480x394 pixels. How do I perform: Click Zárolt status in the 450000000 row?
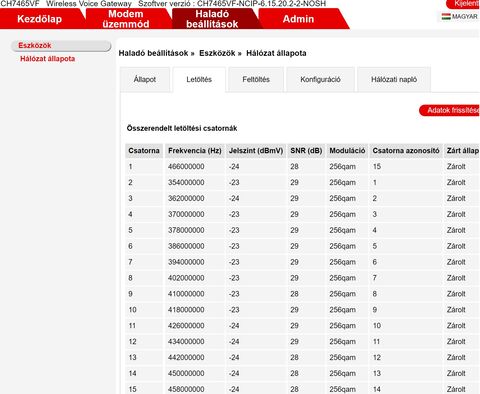456,373
